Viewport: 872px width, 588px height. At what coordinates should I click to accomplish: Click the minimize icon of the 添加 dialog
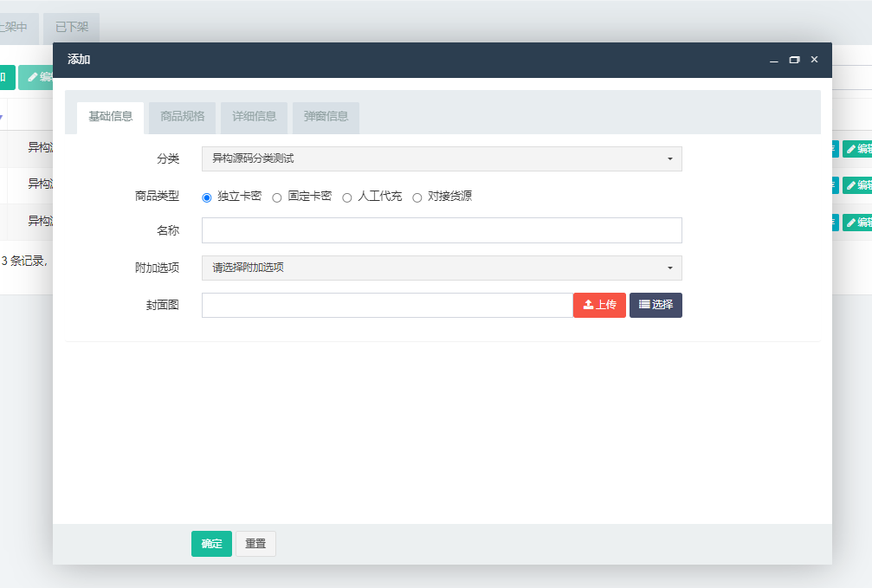(x=774, y=60)
